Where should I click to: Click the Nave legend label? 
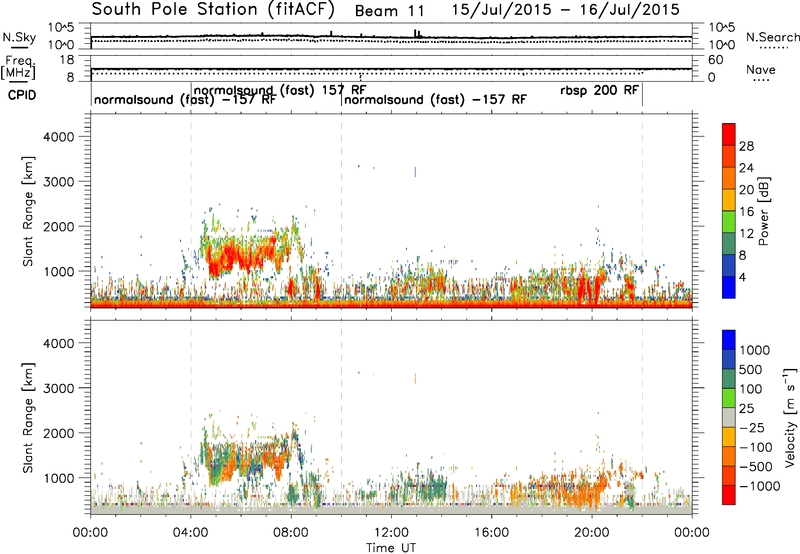[x=761, y=69]
